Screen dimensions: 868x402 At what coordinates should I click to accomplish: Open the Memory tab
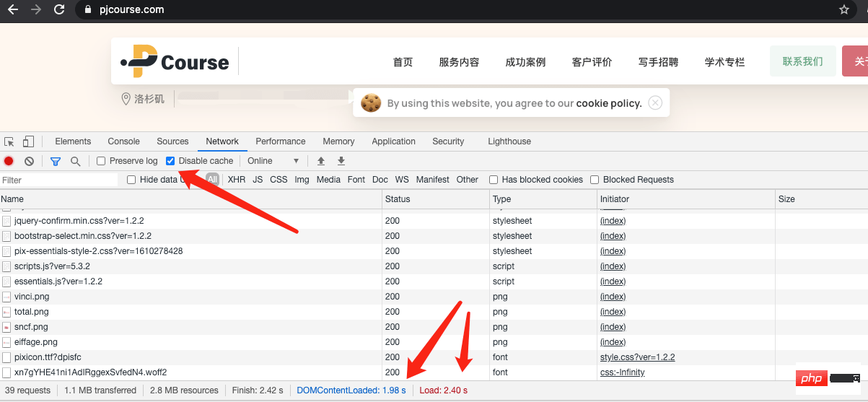(338, 141)
